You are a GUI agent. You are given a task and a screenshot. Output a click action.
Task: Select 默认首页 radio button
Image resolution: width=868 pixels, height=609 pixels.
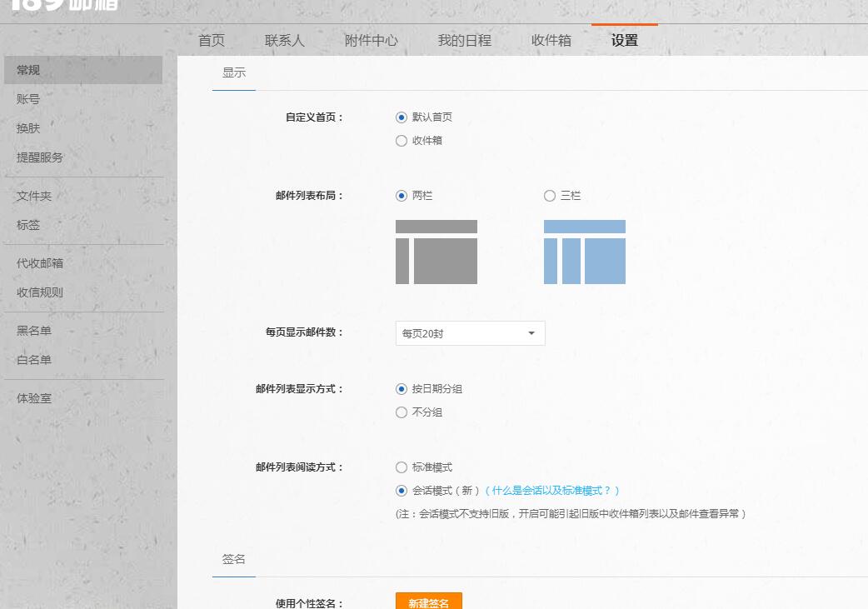(402, 117)
